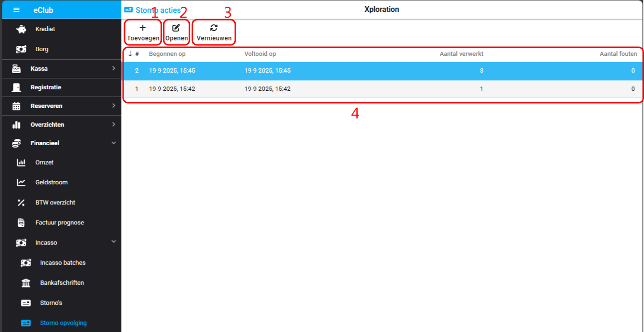Viewport: 644px width, 332px height.
Task: Sort by the Aantal fouten column header
Action: click(x=618, y=54)
